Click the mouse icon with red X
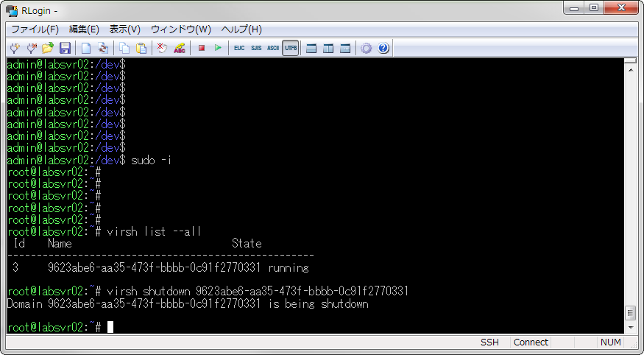Screen dimensions: 644x355 (x=162, y=49)
